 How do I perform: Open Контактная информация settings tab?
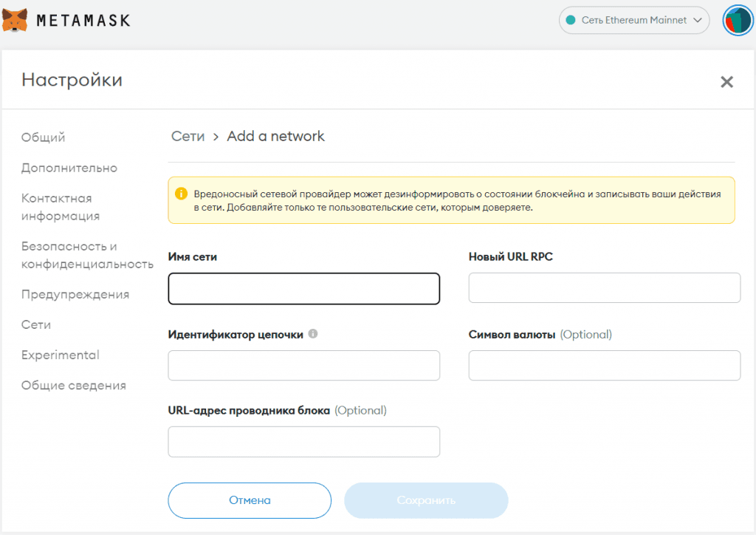click(x=61, y=207)
